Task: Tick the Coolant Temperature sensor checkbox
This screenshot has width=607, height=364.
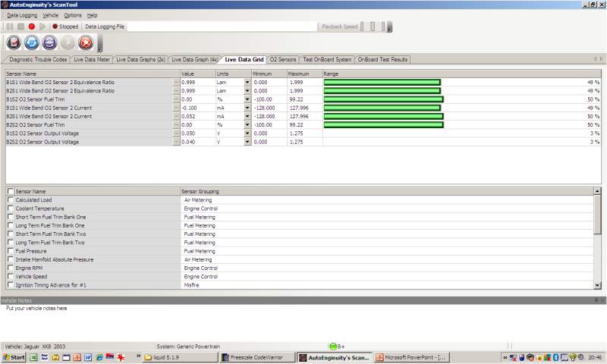Action: [x=11, y=208]
